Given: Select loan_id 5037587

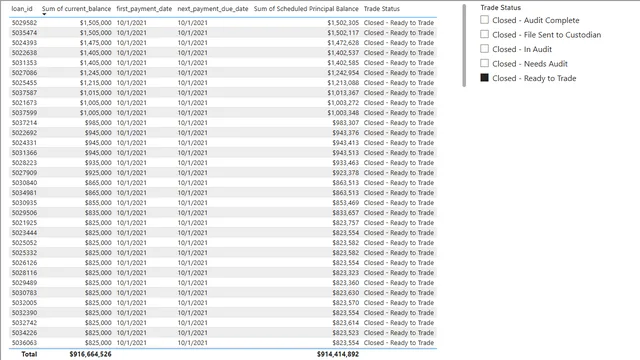Looking at the screenshot, I should coord(24,93).
